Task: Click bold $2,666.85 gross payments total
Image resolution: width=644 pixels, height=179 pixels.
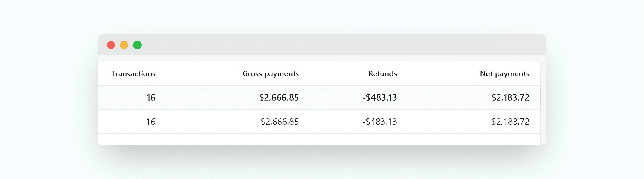Action: (279, 98)
